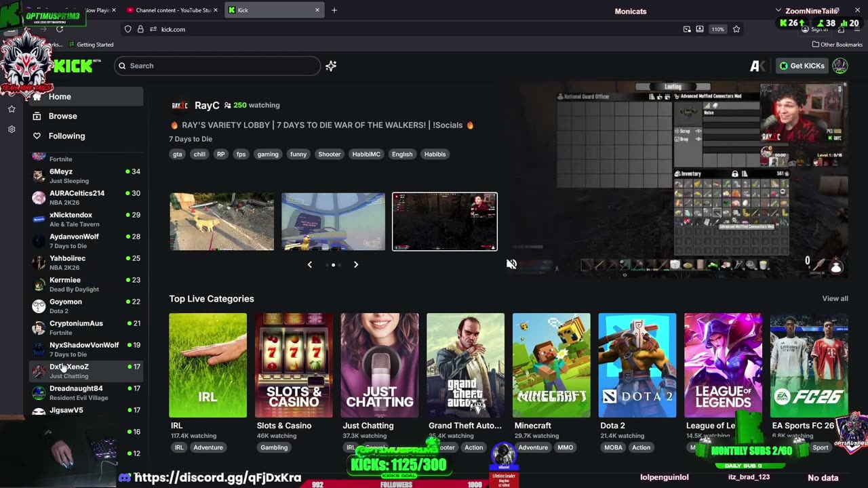Click View all for Top Live Categories
This screenshot has height=488, width=868.
(x=835, y=298)
